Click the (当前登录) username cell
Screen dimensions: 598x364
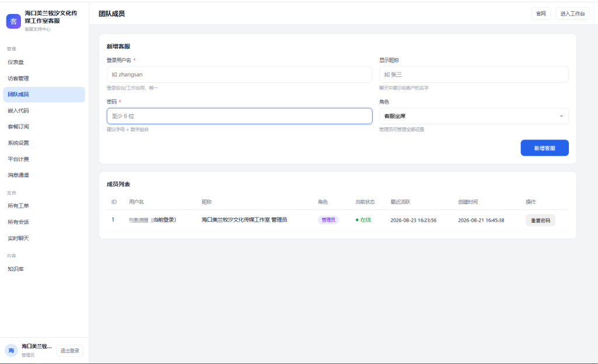152,220
